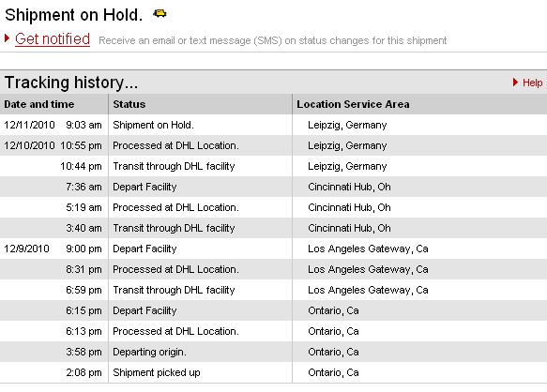Click the Departing origin status entry

point(149,352)
